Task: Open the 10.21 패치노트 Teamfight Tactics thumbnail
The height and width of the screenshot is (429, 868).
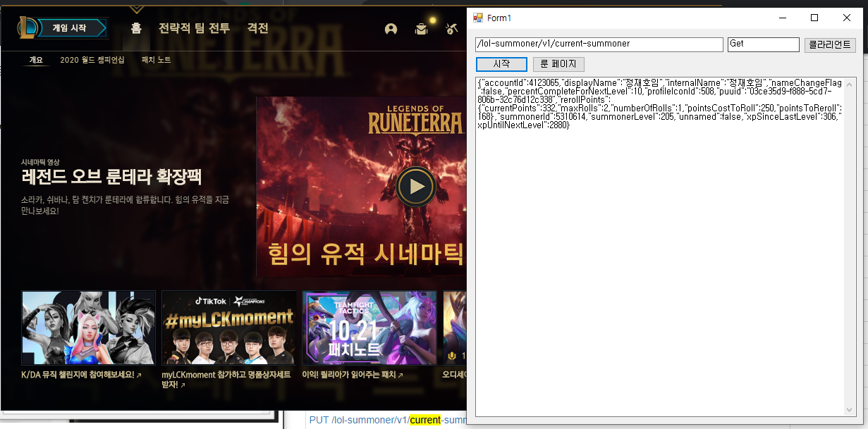Action: (x=369, y=328)
